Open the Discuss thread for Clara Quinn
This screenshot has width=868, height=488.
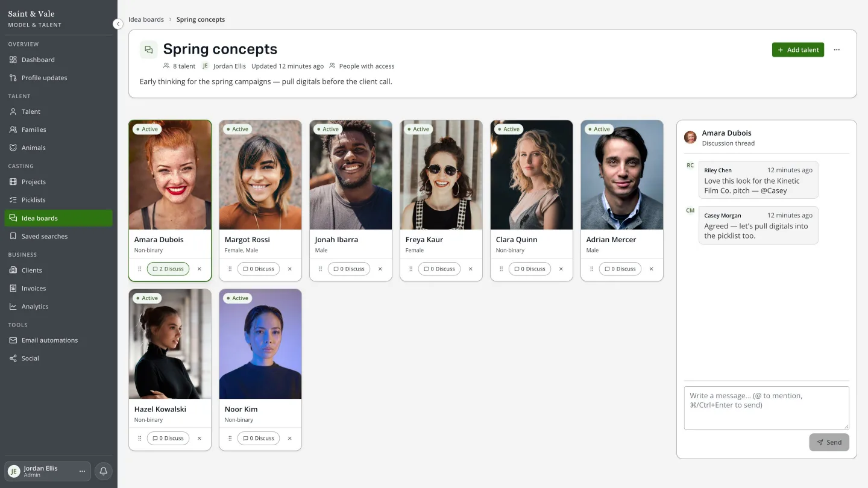pos(530,269)
